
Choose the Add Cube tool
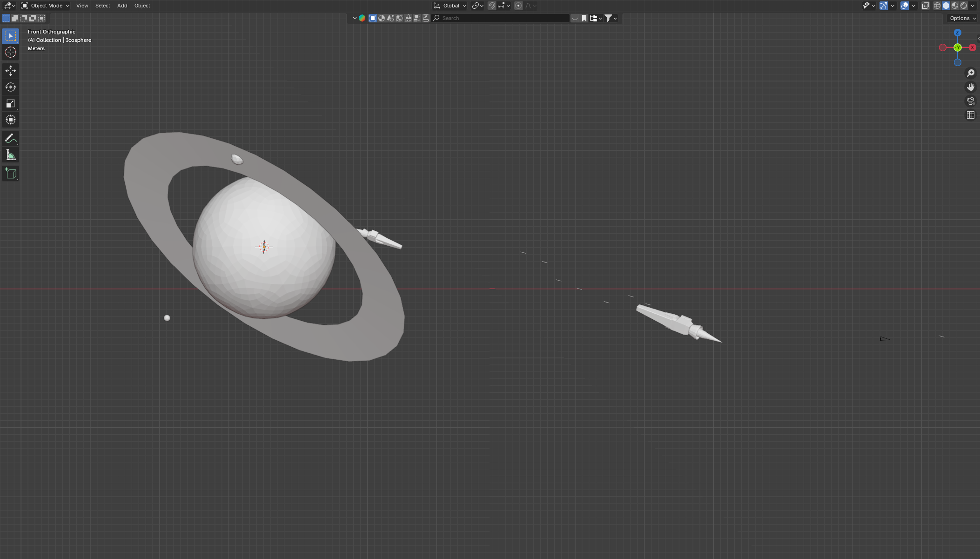click(x=10, y=174)
